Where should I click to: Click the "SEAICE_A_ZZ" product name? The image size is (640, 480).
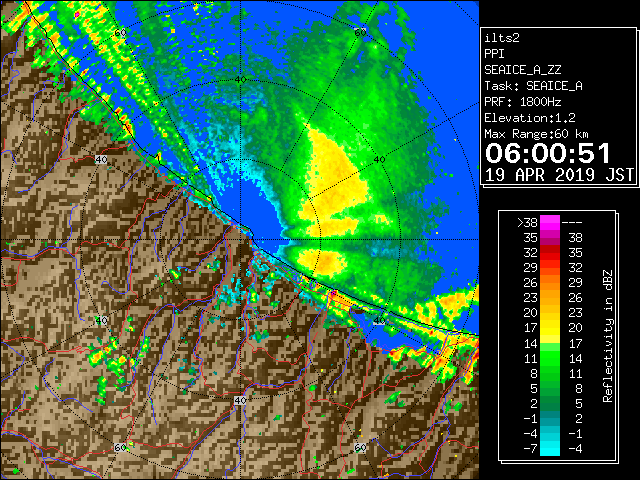[x=522, y=70]
